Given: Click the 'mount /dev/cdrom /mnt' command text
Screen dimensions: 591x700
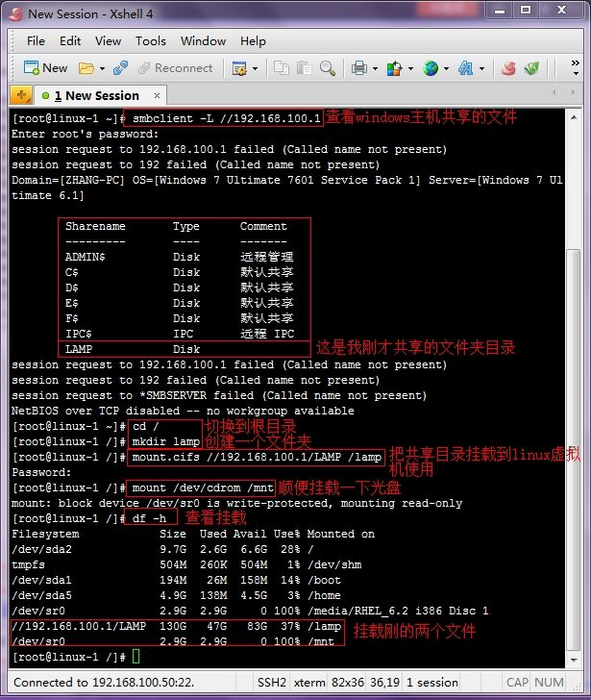Looking at the screenshot, I should pyautogui.click(x=203, y=487).
